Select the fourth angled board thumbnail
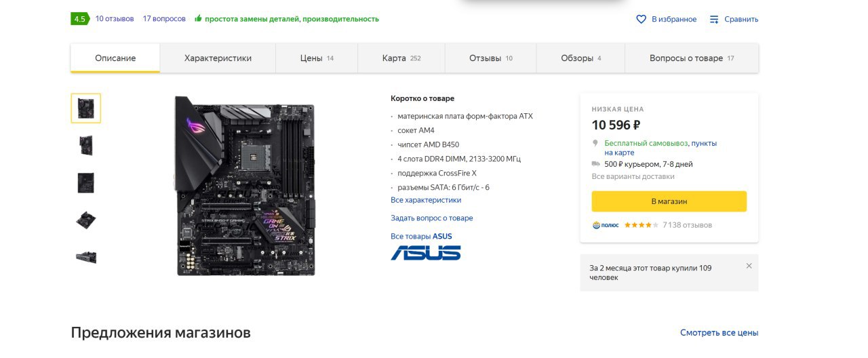This screenshot has height=358, width=868. [x=86, y=220]
